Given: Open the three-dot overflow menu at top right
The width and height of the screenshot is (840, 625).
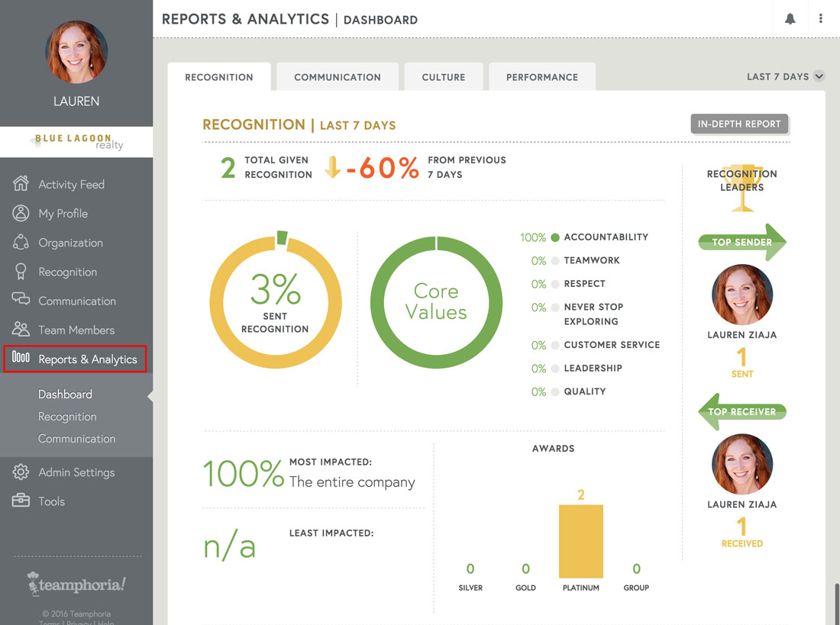Looking at the screenshot, I should (x=821, y=18).
